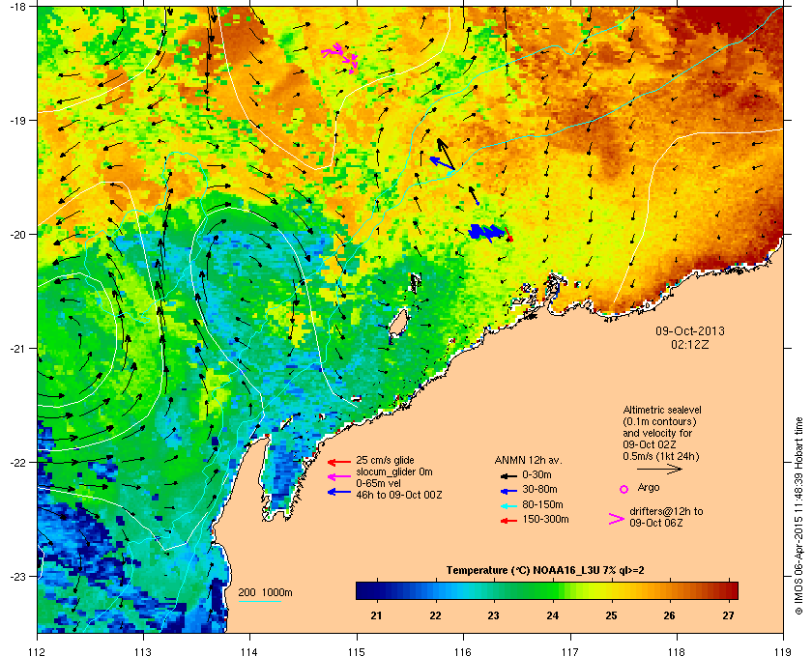The width and height of the screenshot is (812, 657).
Task: Click the '46h to 09-Oct 00Z' text
Action: (398, 495)
